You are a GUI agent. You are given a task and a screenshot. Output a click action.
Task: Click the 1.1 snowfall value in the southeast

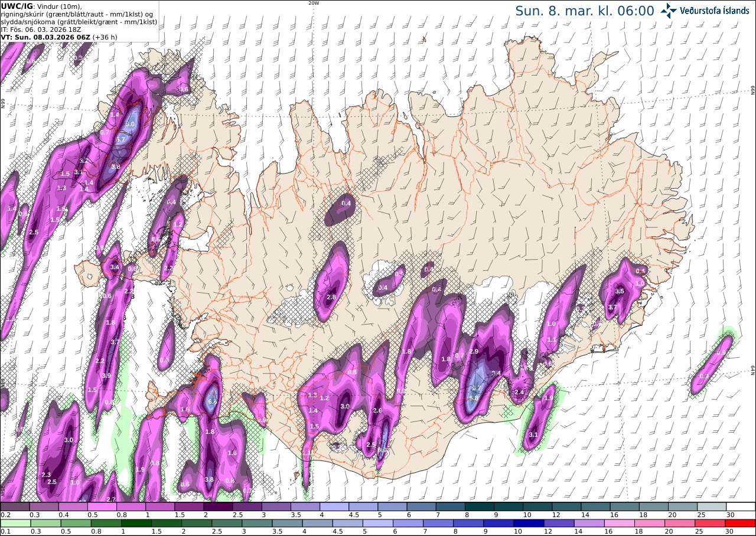click(552, 339)
